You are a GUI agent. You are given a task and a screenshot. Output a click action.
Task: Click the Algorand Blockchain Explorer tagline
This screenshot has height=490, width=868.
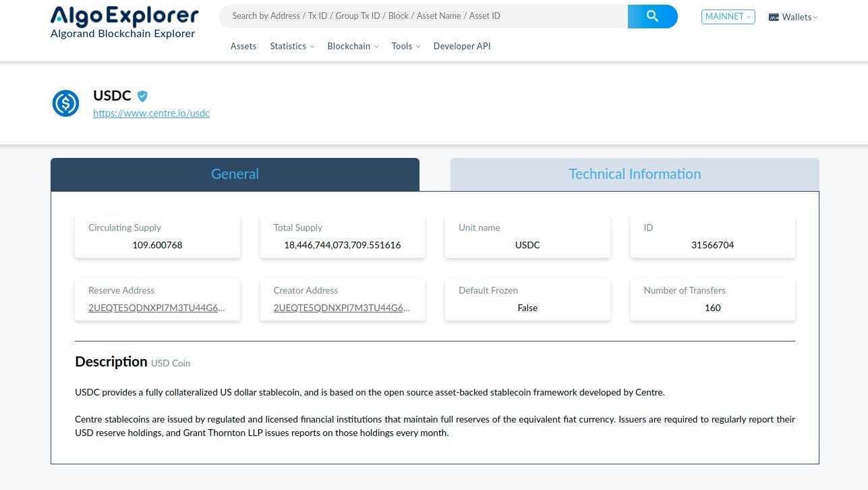[x=123, y=34]
